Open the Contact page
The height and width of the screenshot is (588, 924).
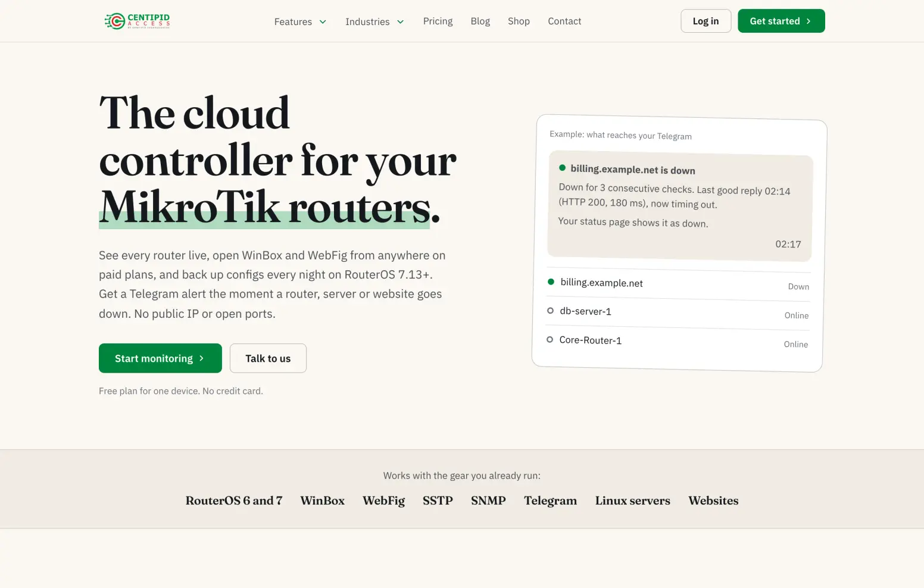(564, 21)
